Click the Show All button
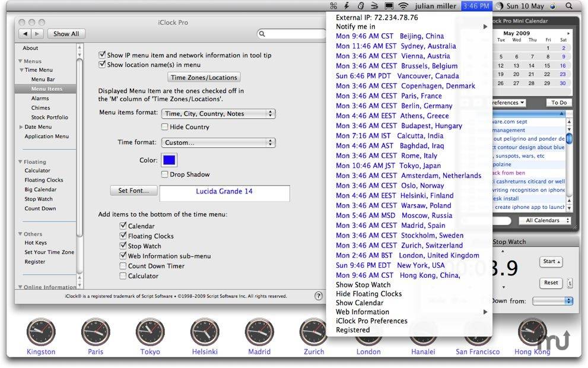The image size is (588, 368). [x=66, y=34]
